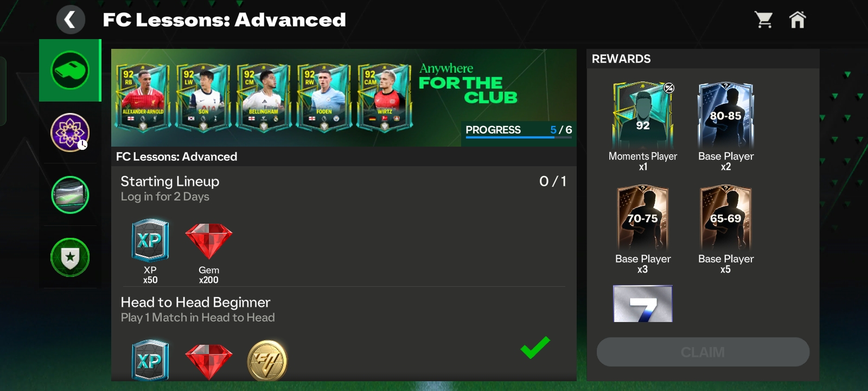The width and height of the screenshot is (868, 391).
Task: Select the Son 92 LW card
Action: click(203, 98)
